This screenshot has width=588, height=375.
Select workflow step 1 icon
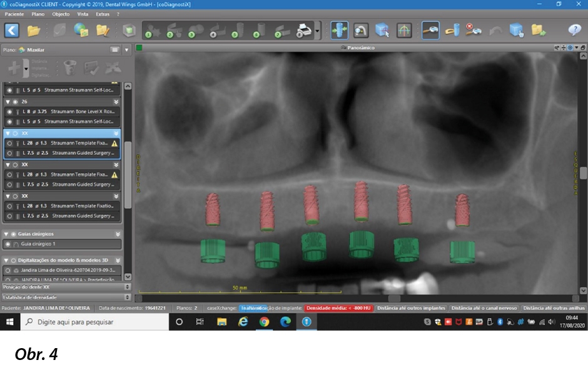click(152, 31)
